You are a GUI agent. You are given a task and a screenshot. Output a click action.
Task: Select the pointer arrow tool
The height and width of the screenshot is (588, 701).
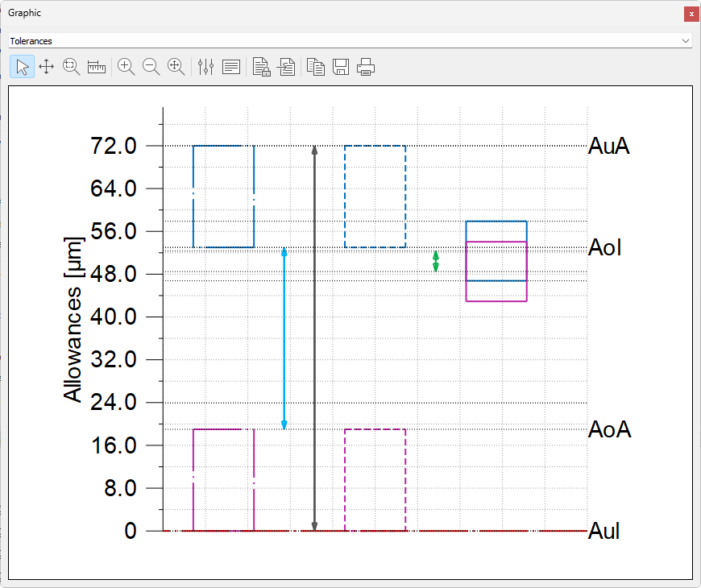pos(22,67)
